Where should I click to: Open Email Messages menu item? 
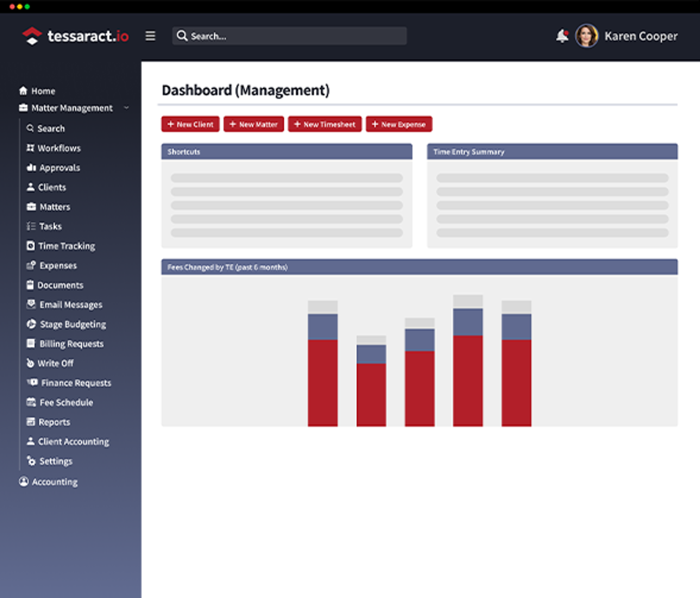(71, 305)
